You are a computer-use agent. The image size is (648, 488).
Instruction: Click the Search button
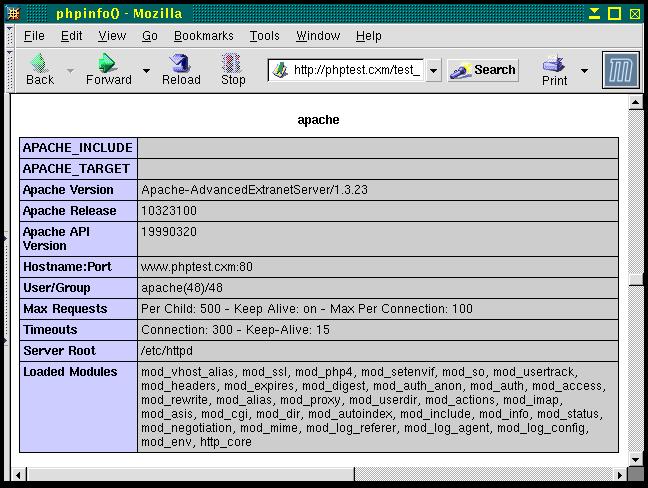coord(483,70)
